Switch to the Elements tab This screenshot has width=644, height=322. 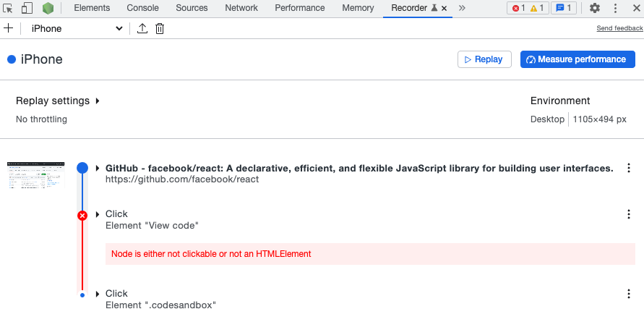[92, 8]
